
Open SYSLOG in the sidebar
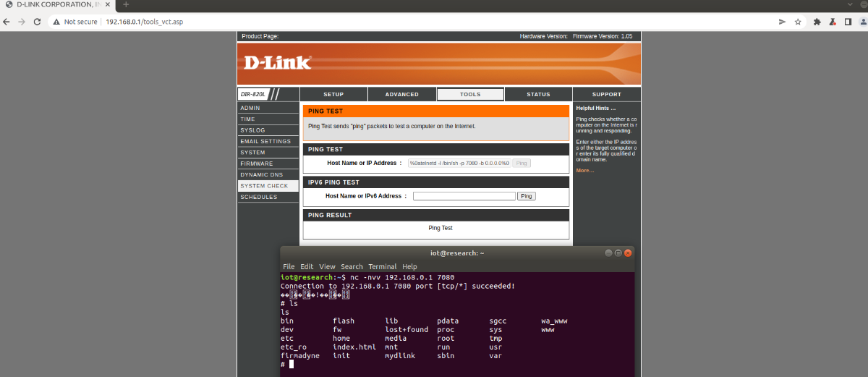tap(268, 130)
